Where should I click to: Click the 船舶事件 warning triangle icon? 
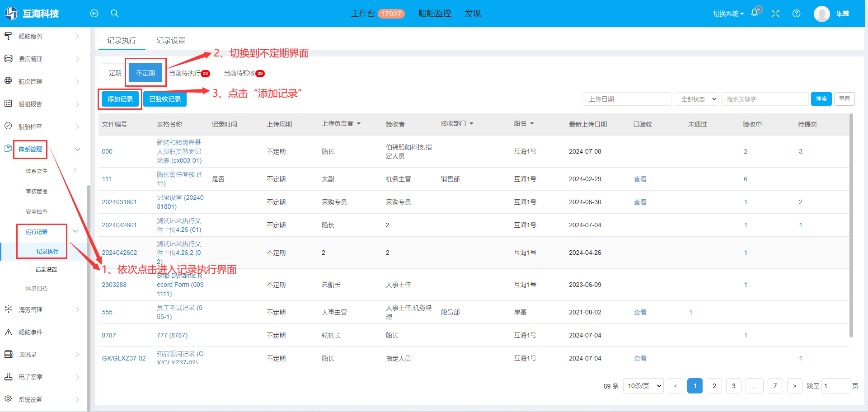click(8, 332)
